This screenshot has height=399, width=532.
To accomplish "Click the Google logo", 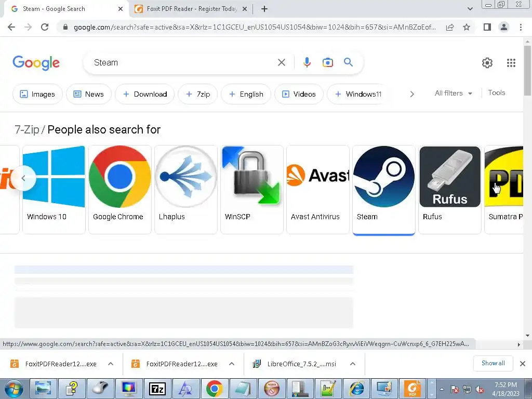I will pos(36,63).
